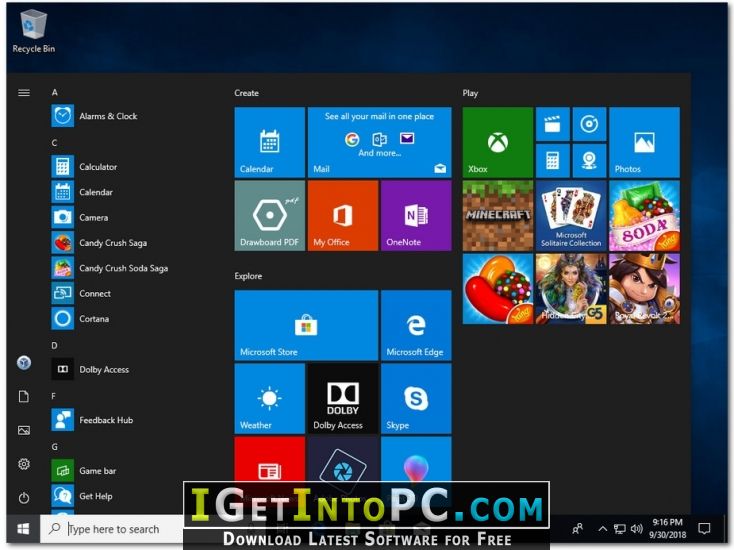Open the Microsoft Store tile
734x550 pixels.
[306, 325]
